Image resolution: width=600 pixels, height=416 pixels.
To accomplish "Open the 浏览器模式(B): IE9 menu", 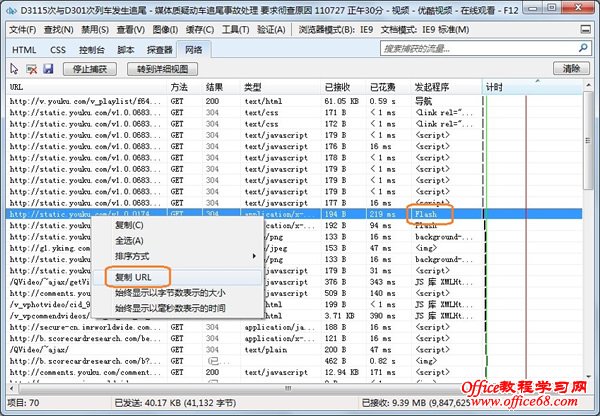I will tap(336, 29).
